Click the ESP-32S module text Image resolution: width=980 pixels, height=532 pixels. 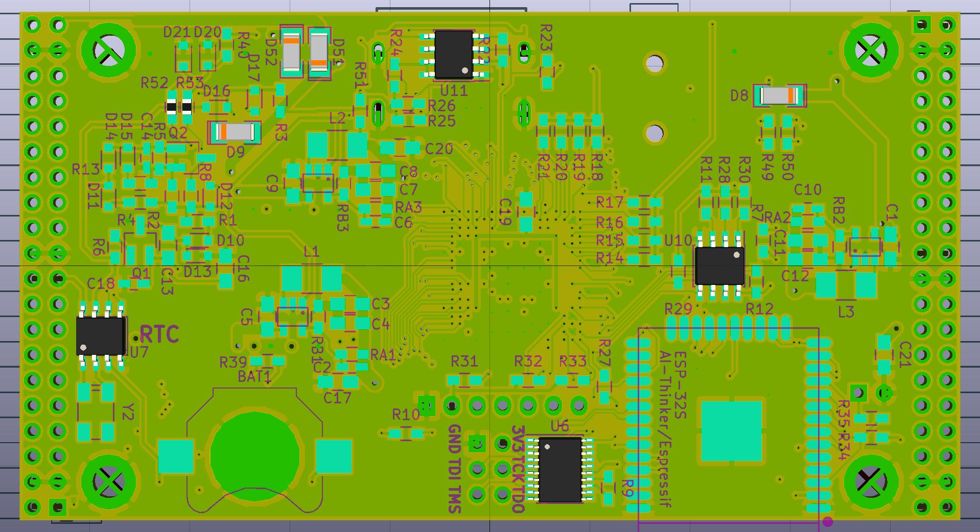point(680,385)
